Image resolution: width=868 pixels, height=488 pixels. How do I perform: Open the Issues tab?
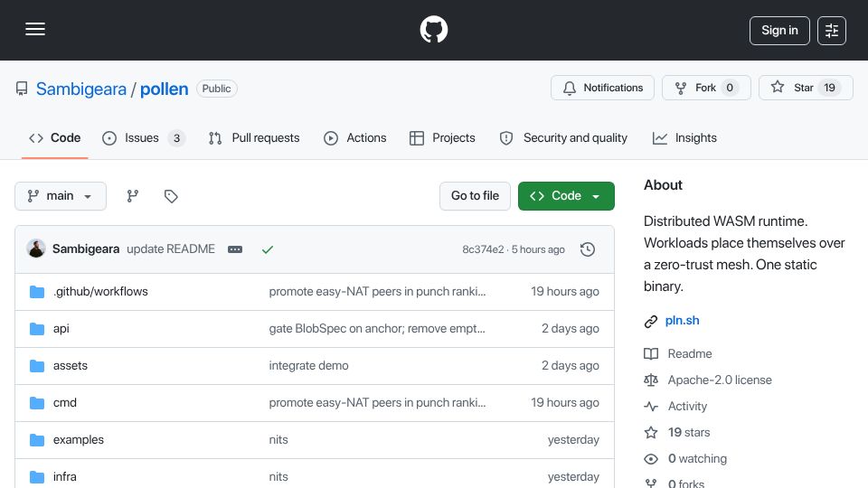[x=144, y=137]
